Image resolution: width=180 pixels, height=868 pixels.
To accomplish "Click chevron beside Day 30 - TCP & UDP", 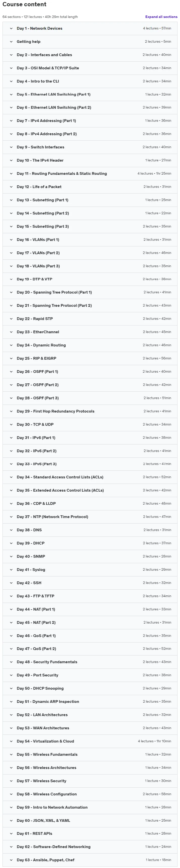I will (11, 424).
